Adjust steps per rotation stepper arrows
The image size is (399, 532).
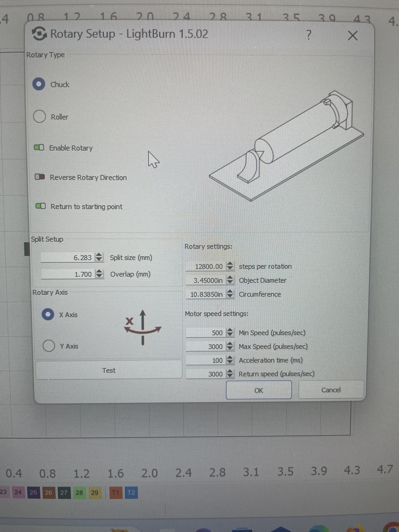230,266
